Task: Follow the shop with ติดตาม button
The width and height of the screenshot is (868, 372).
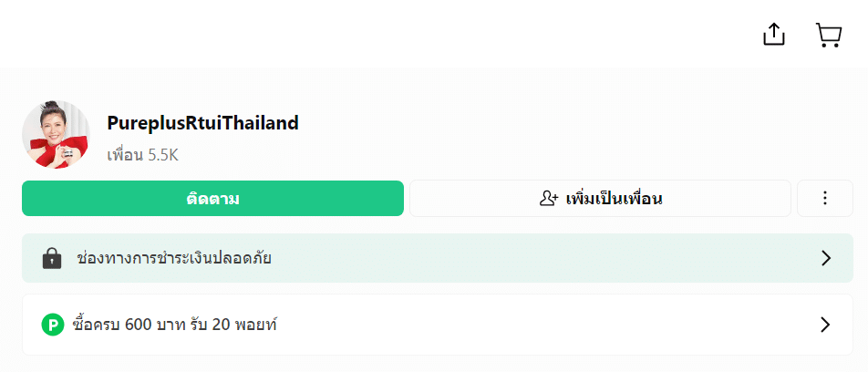Action: pyautogui.click(x=212, y=198)
